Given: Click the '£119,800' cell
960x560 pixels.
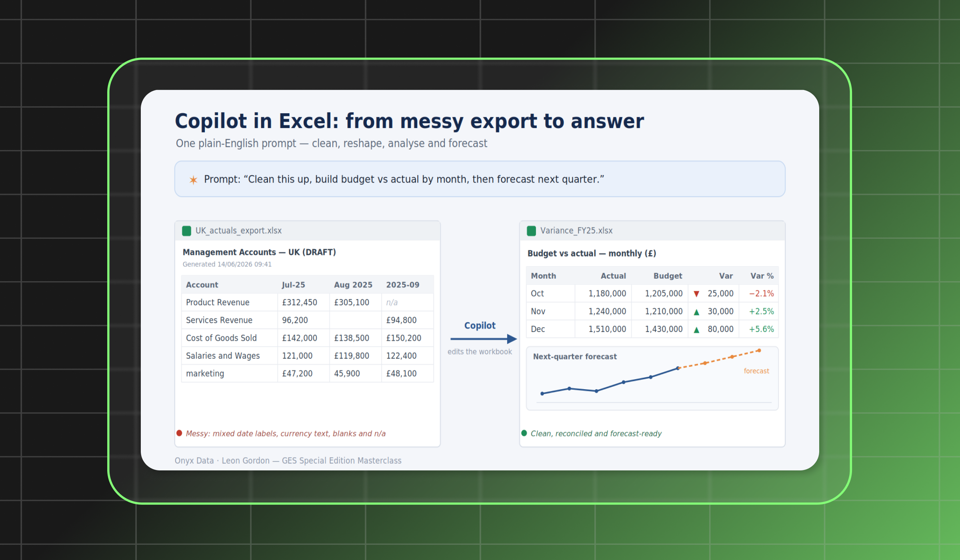Looking at the screenshot, I should (x=356, y=356).
